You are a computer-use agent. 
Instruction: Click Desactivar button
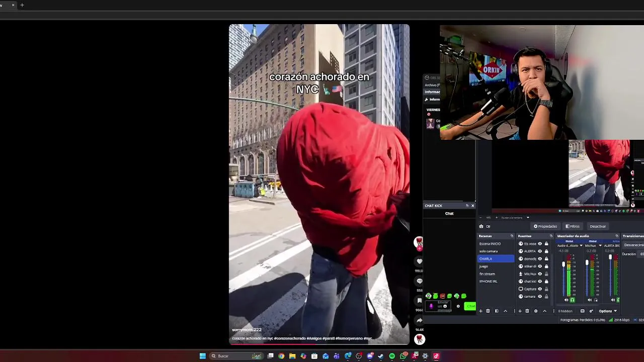pos(598,226)
